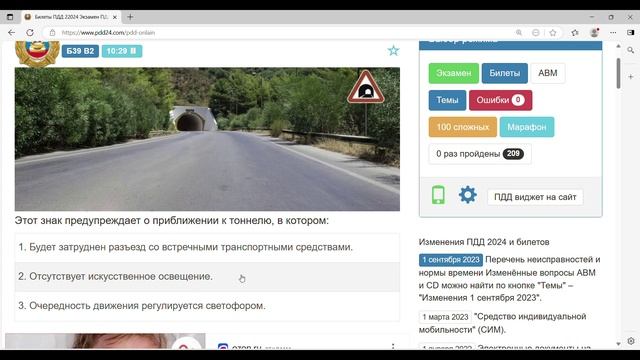Click the scrollbar up arrow

click(618, 46)
